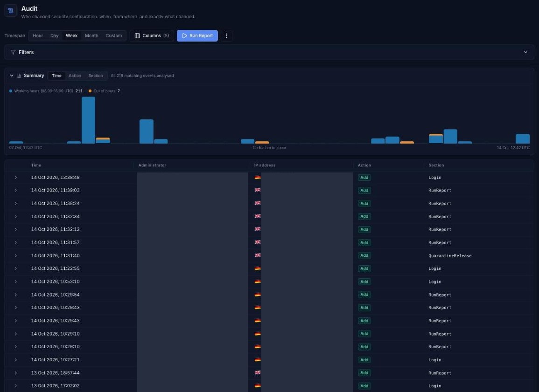Screen dimensions: 539x392
Task: Click the German flag in the 10:27:21 row
Action: (258, 360)
